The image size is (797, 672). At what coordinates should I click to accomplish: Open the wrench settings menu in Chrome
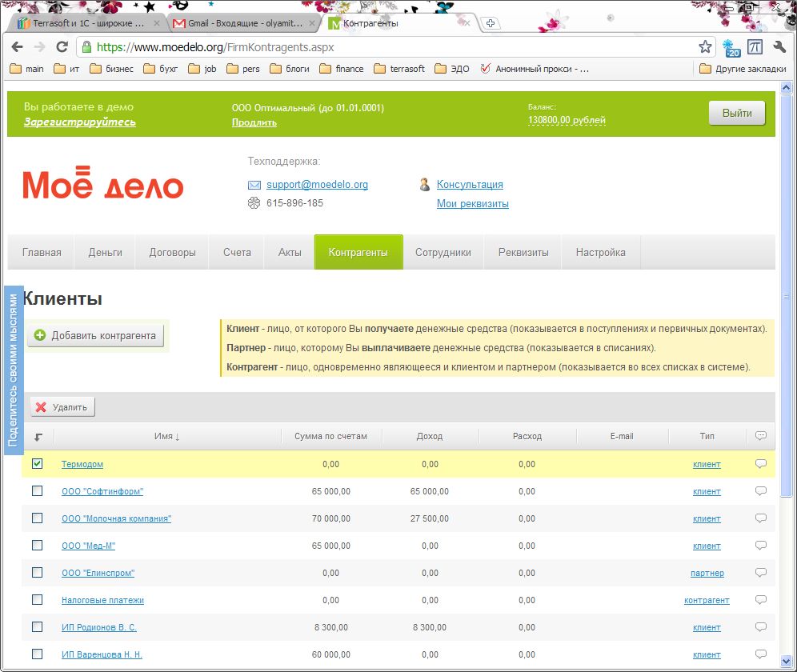(780, 47)
